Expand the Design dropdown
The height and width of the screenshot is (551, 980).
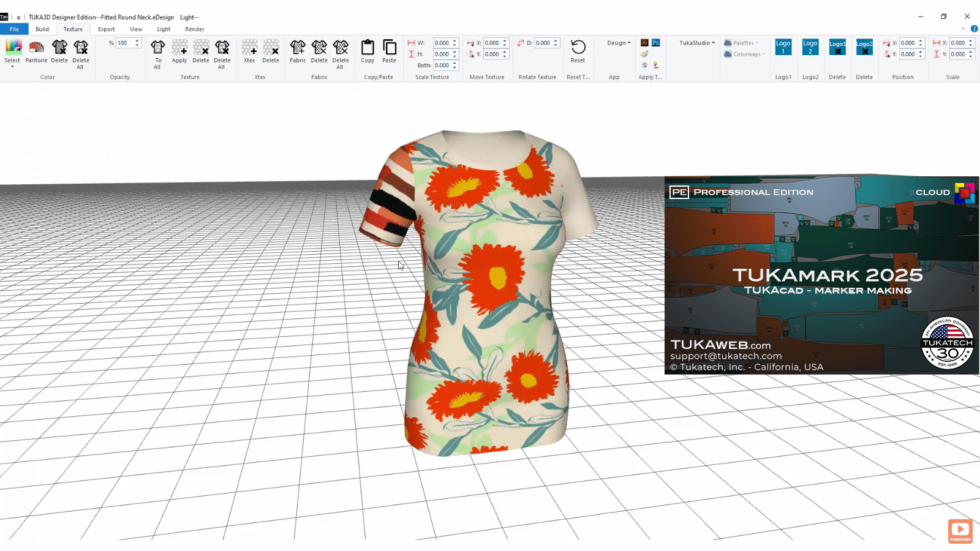618,42
